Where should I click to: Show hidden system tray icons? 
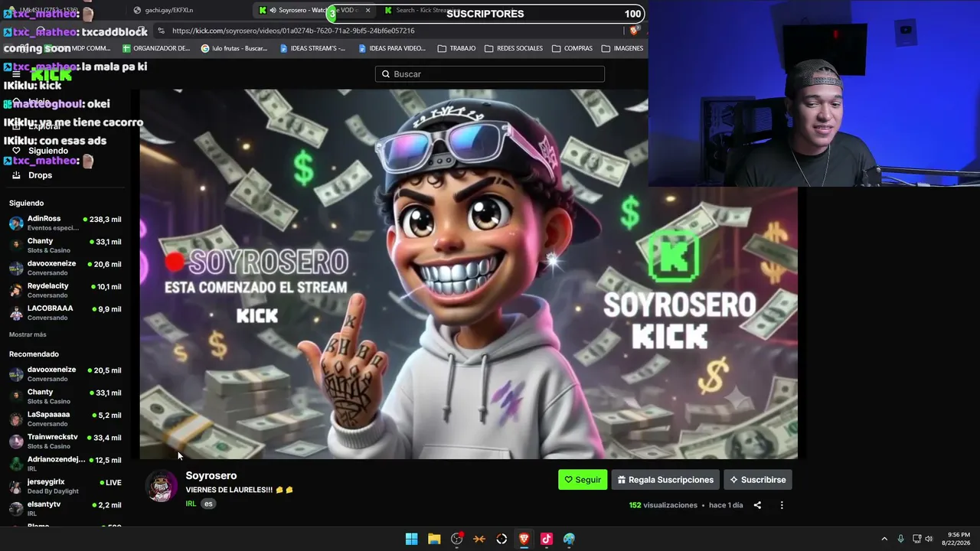coord(884,539)
